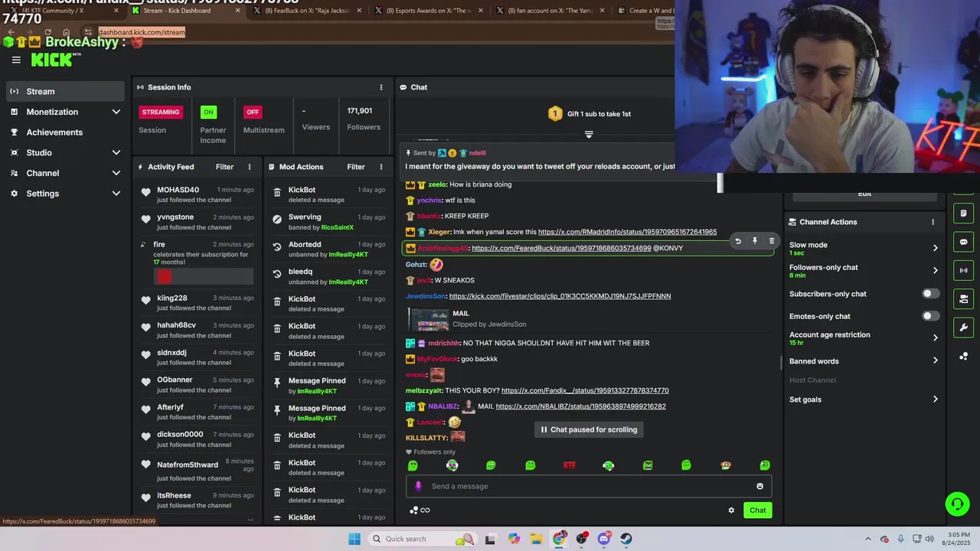
Task: Click sidebar three-dots cluster icon
Action: pyautogui.click(x=963, y=357)
